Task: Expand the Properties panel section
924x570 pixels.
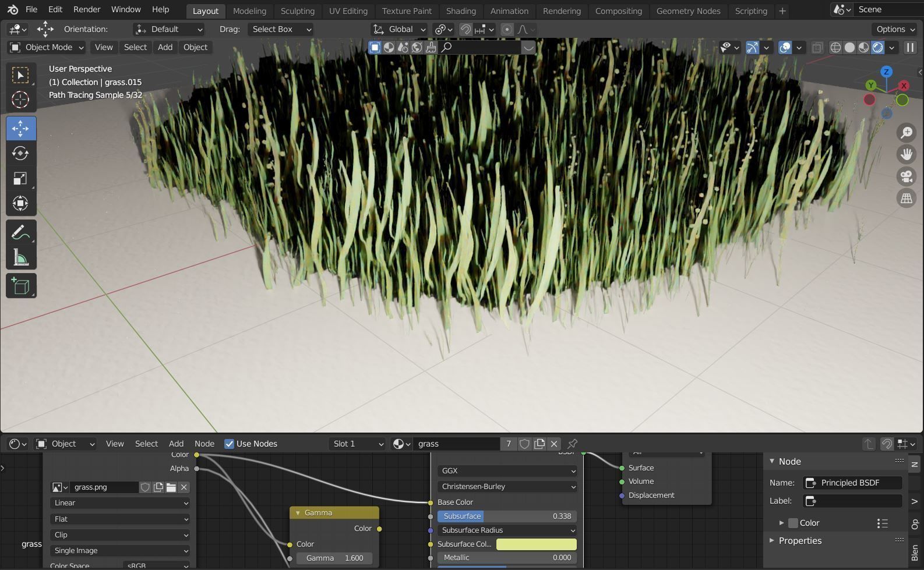Action: (800, 540)
